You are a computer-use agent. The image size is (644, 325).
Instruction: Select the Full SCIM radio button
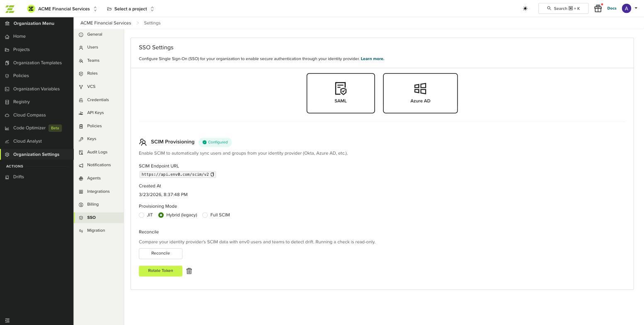point(205,215)
